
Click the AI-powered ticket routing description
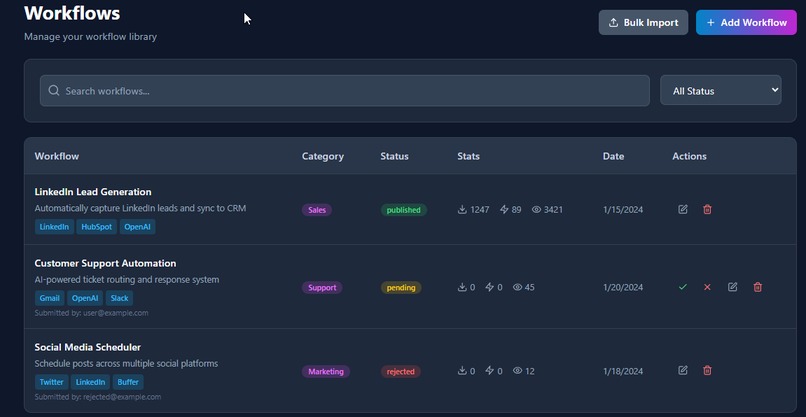pyautogui.click(x=127, y=280)
